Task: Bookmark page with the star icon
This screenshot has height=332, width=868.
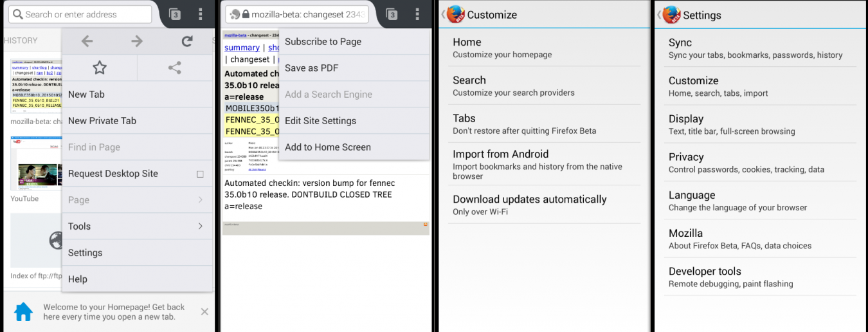Action: (x=99, y=68)
